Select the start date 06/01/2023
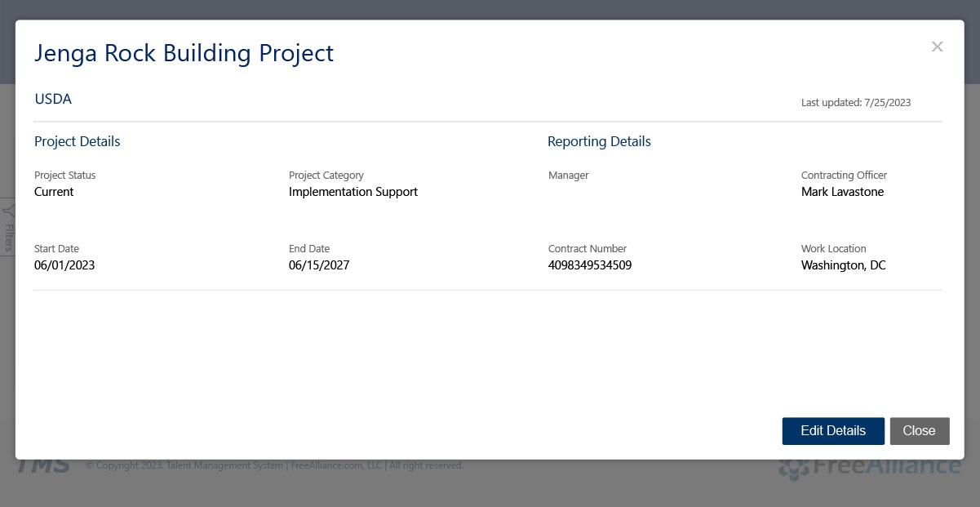 point(64,265)
